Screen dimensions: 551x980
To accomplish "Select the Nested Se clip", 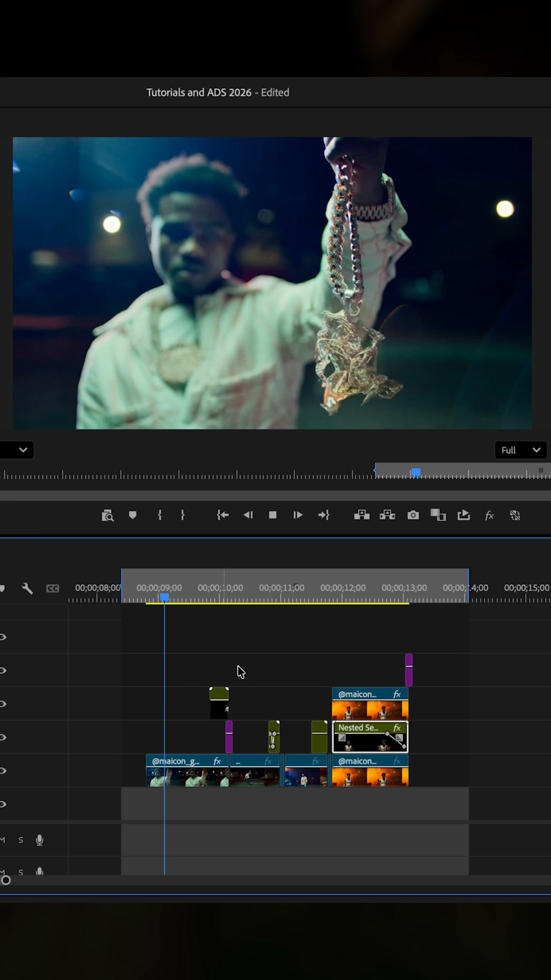I will [x=370, y=737].
